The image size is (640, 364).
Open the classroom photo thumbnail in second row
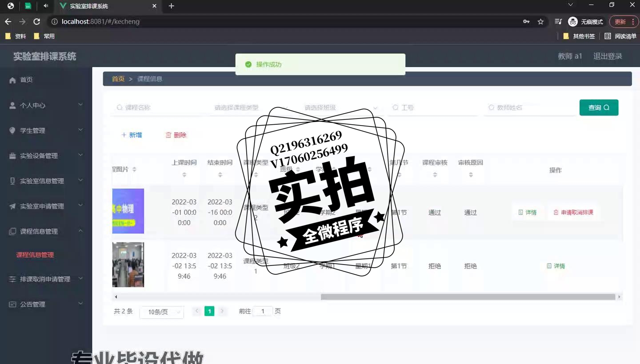[128, 265]
